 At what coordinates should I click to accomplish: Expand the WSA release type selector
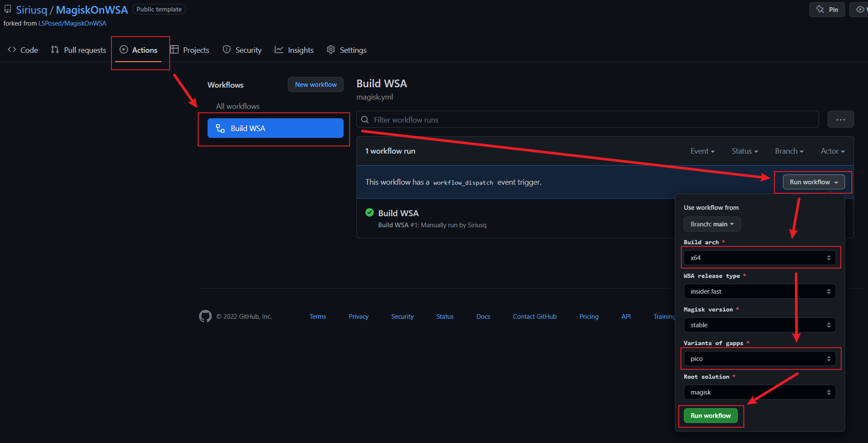tap(760, 292)
